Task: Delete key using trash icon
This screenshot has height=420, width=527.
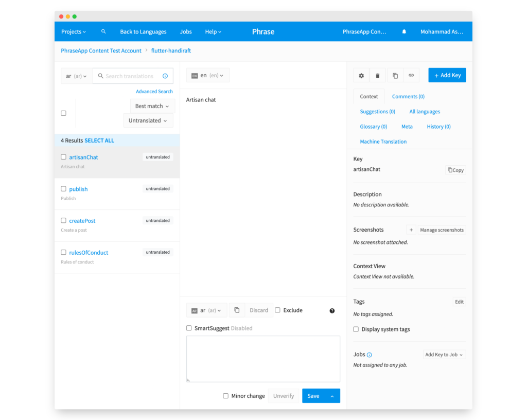Action: (377, 76)
